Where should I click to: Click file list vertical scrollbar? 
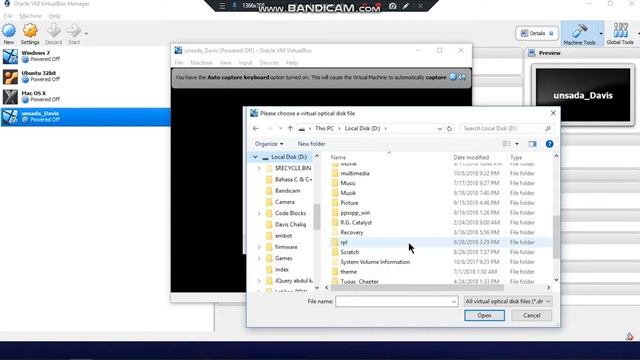(x=556, y=237)
